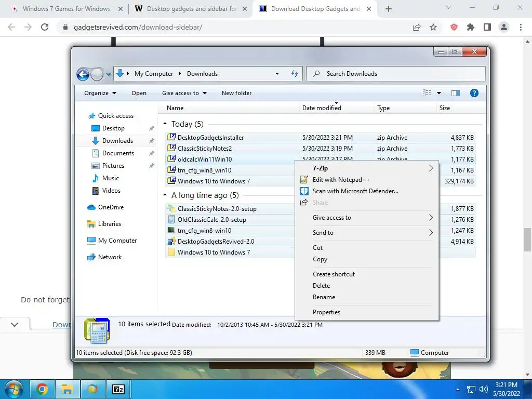Viewport: 532px width, 399px height.
Task: Collapse the A long time ago group
Action: point(165,195)
